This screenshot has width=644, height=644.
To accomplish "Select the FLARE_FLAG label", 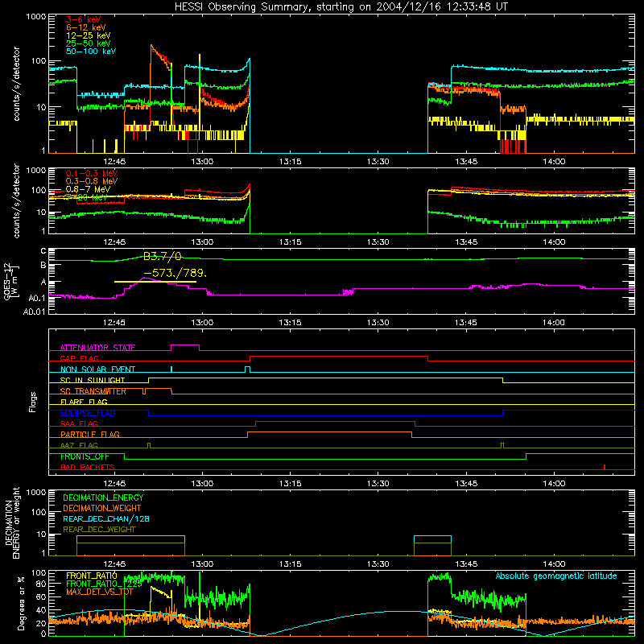I will point(84,402).
